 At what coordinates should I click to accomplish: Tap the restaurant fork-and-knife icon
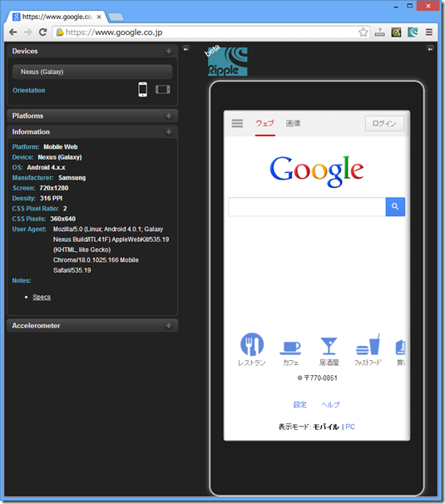click(252, 344)
